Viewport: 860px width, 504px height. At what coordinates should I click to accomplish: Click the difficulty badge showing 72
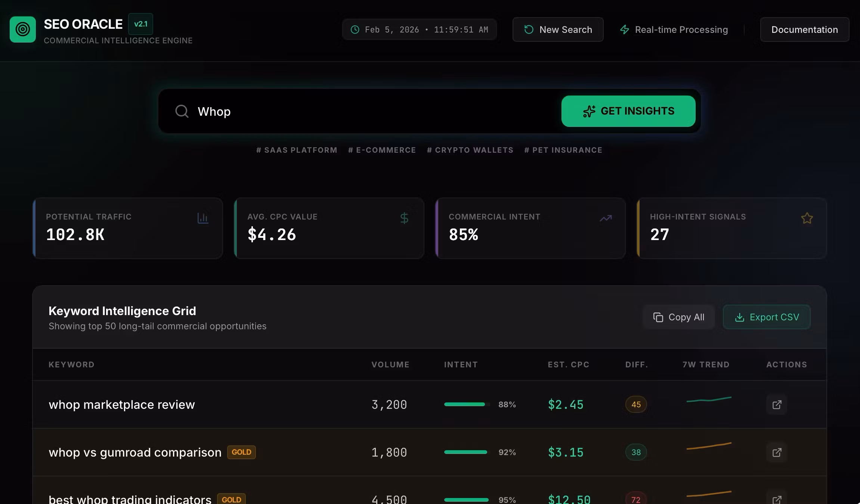(x=636, y=498)
